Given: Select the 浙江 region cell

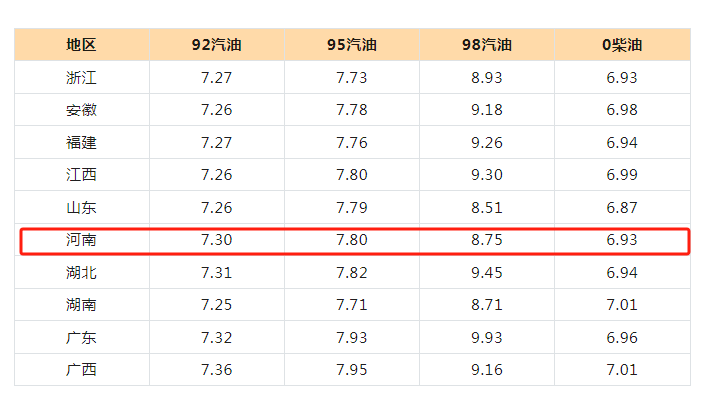Looking at the screenshot, I should click(82, 77).
